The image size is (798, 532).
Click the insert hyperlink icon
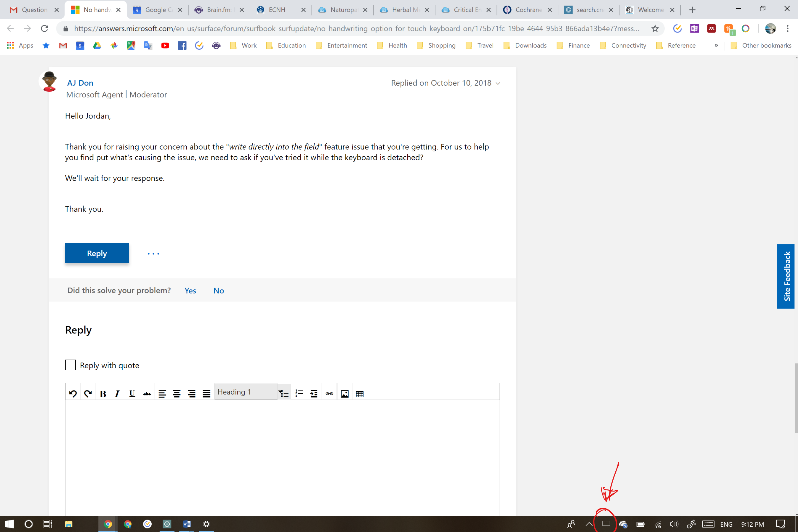pyautogui.click(x=329, y=394)
